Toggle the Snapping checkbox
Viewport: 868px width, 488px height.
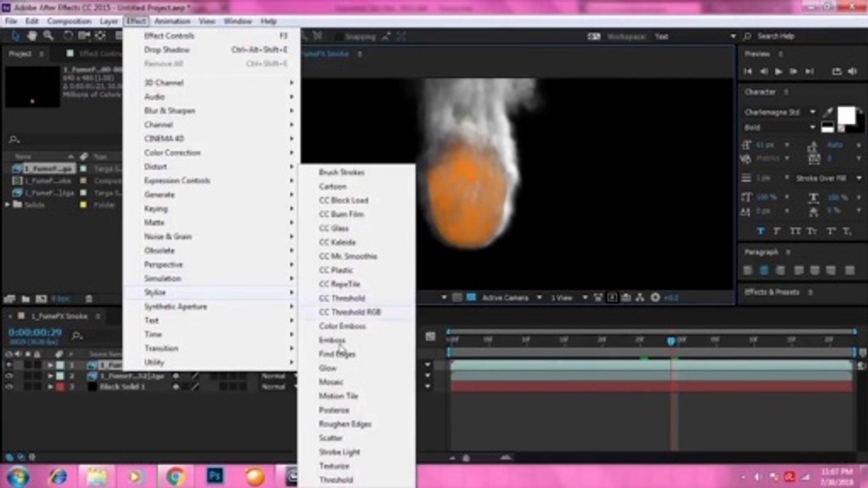[x=339, y=37]
